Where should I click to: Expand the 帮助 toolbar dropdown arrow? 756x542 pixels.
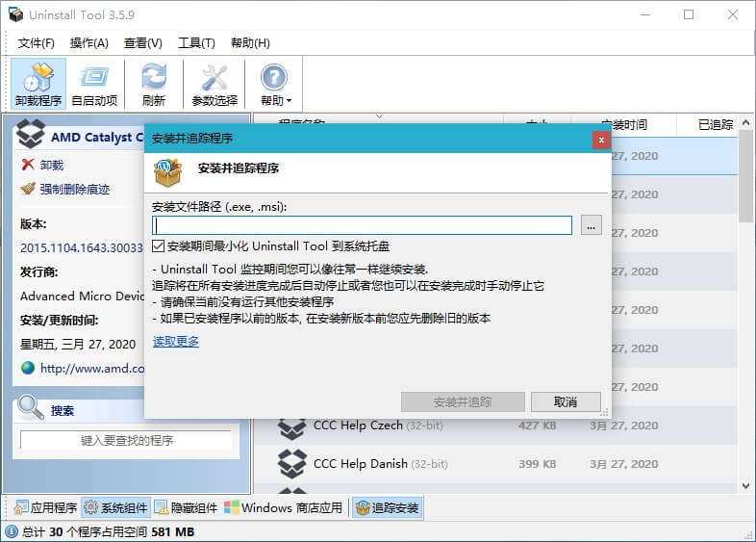tap(289, 101)
